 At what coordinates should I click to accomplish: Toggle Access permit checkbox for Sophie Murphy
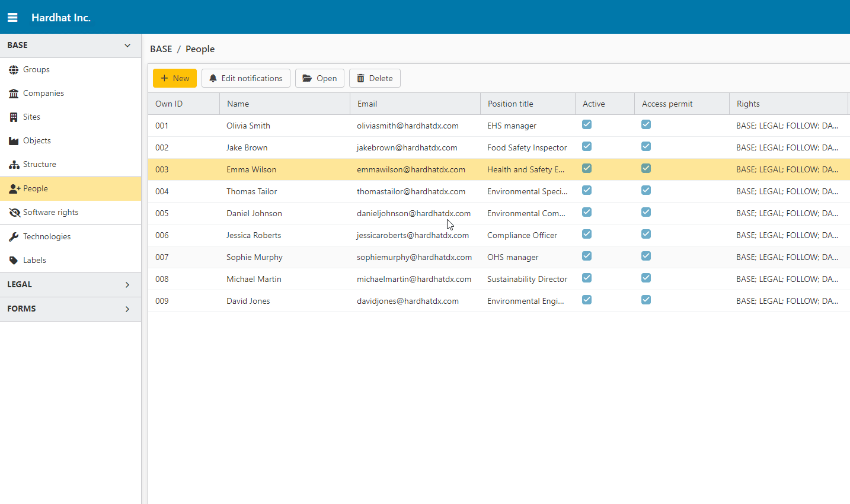click(646, 256)
